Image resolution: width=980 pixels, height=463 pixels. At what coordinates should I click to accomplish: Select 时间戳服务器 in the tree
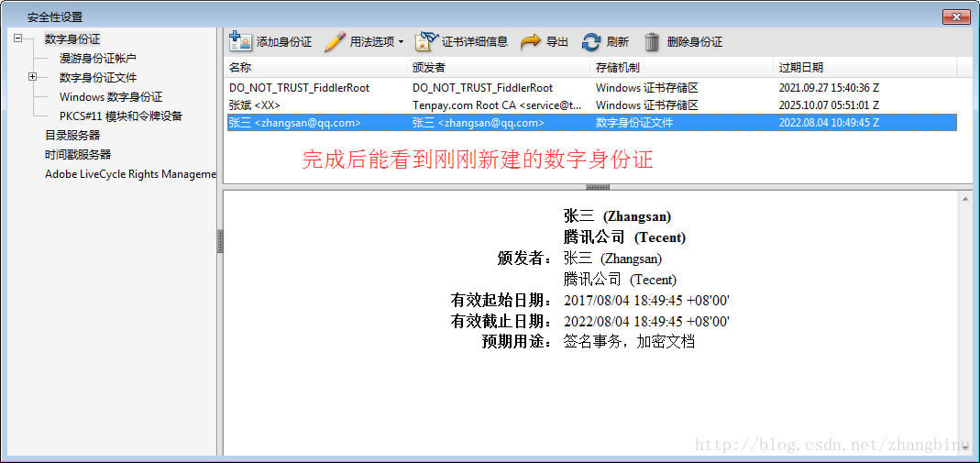(x=78, y=154)
